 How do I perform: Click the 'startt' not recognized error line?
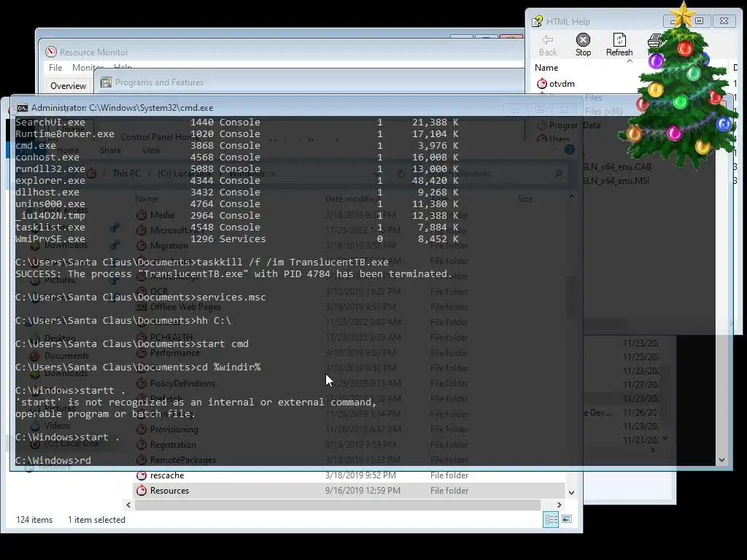196,402
